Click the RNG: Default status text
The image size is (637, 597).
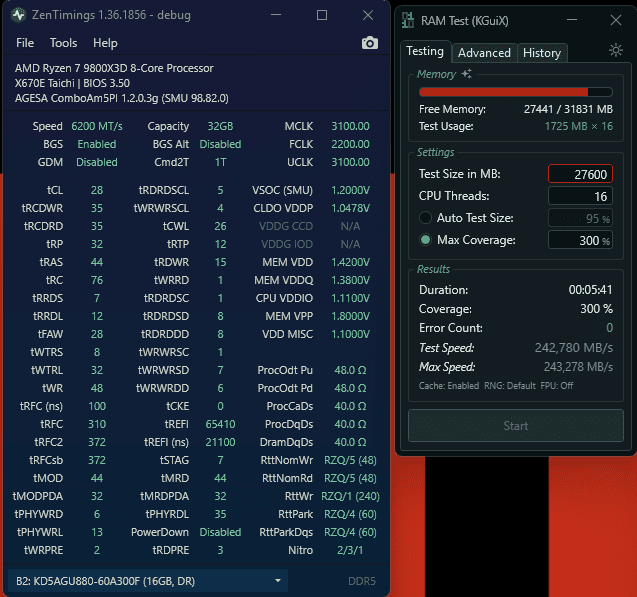pyautogui.click(x=509, y=385)
